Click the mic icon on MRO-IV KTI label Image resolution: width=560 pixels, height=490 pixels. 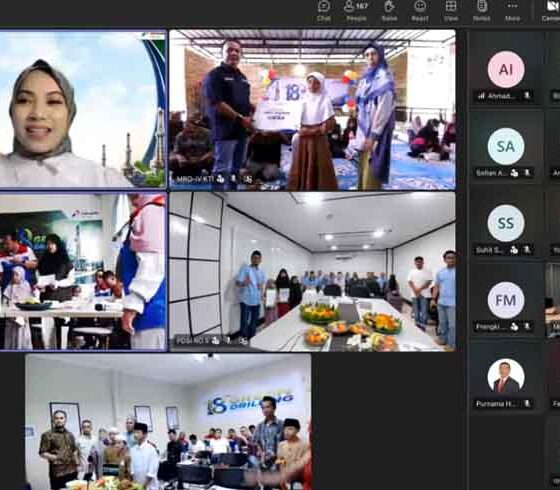234,179
